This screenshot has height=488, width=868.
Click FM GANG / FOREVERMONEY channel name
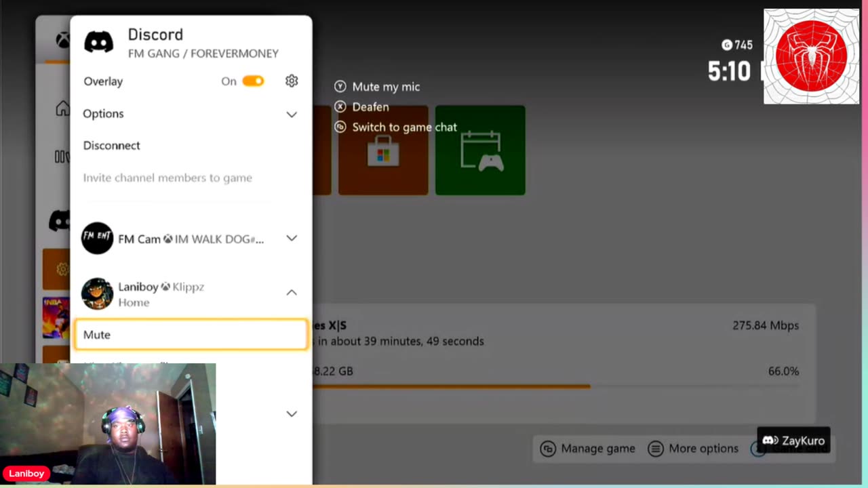coord(203,54)
